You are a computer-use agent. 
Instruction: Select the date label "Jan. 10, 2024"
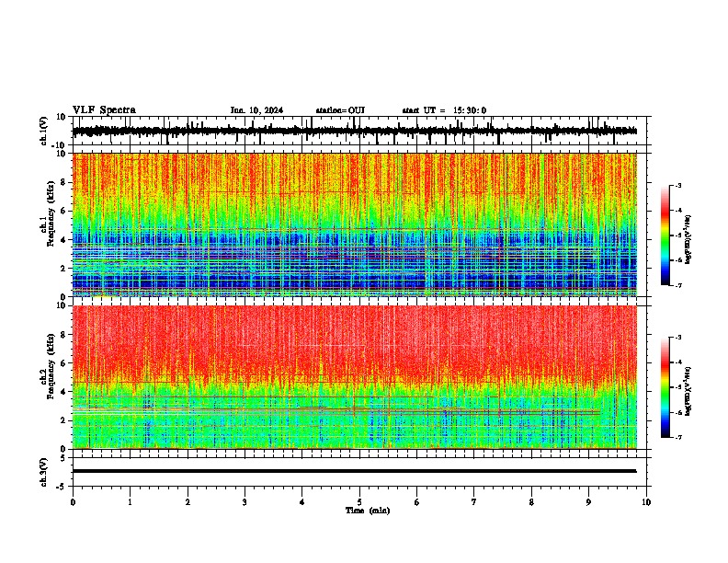click(256, 110)
